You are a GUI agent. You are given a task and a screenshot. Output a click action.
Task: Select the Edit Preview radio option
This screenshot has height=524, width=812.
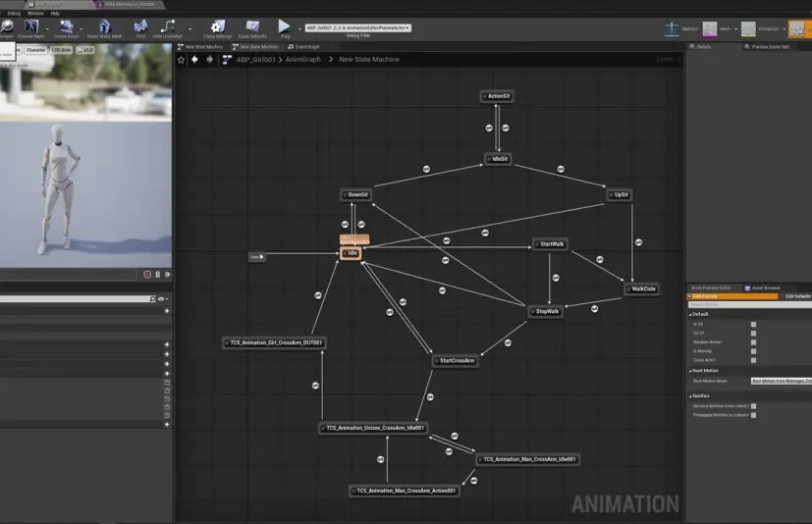pyautogui.click(x=732, y=296)
